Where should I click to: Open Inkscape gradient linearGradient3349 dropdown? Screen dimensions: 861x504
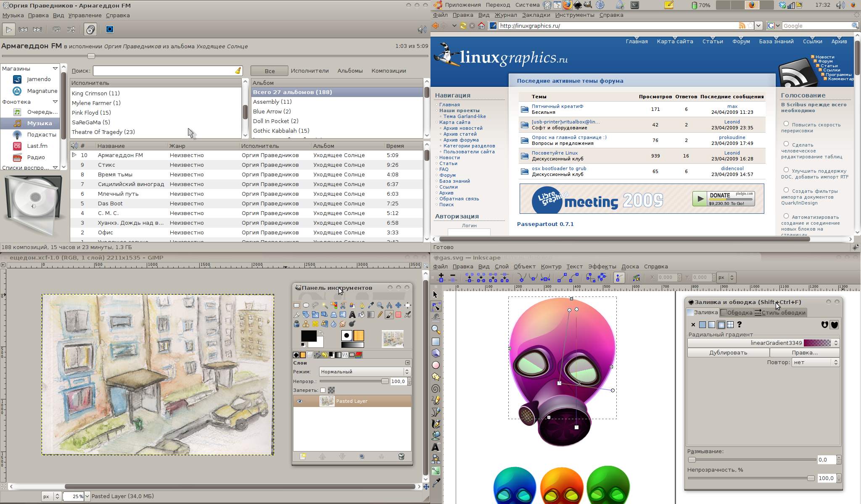click(x=763, y=343)
